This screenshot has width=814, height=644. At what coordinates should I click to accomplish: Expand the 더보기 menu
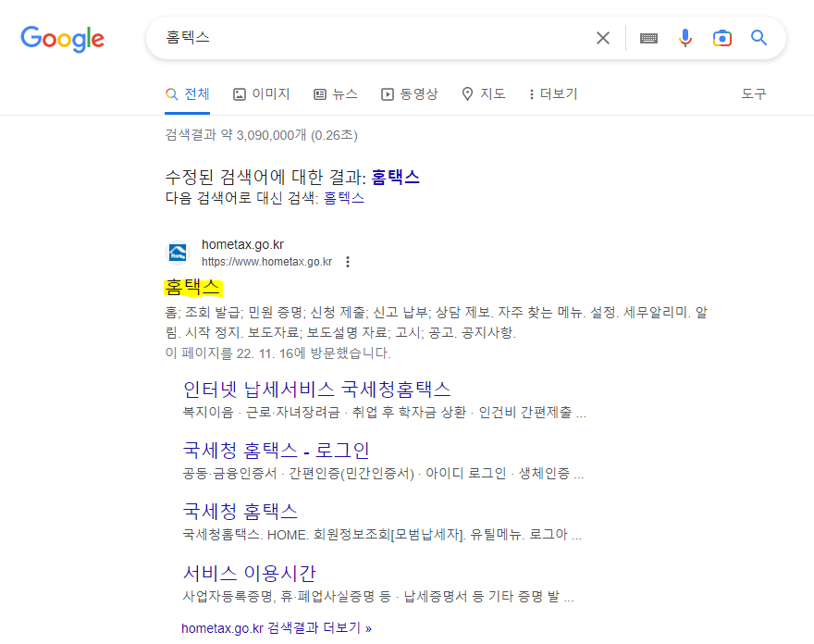[x=553, y=94]
